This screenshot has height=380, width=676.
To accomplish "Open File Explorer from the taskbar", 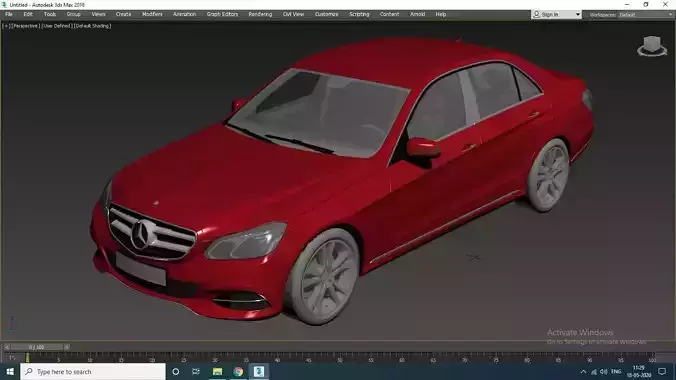I will click(217, 371).
